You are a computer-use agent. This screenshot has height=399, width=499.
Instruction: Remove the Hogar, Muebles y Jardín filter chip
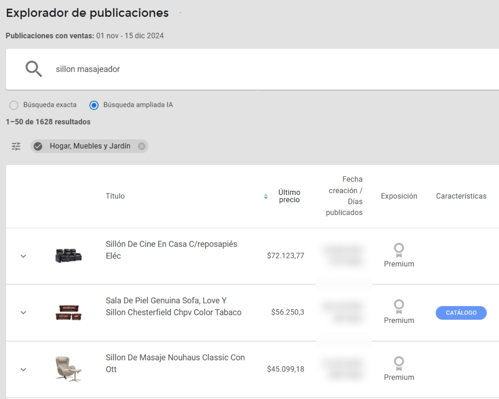point(142,146)
